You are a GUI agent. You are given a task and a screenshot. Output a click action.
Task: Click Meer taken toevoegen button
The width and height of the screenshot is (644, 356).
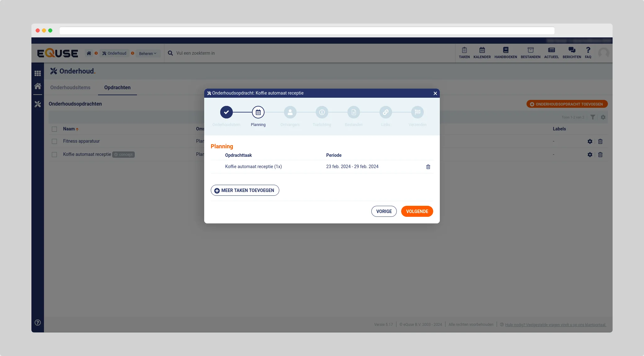245,190
